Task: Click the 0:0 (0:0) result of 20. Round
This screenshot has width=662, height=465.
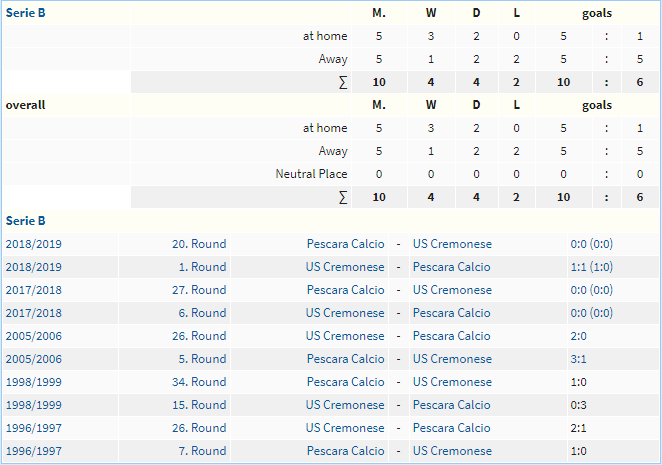Action: point(591,244)
